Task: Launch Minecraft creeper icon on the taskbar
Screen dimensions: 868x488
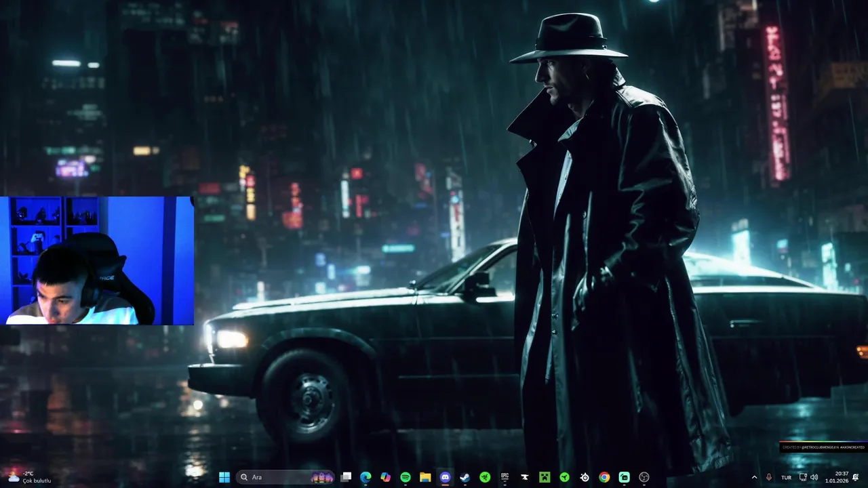Action: [x=545, y=477]
